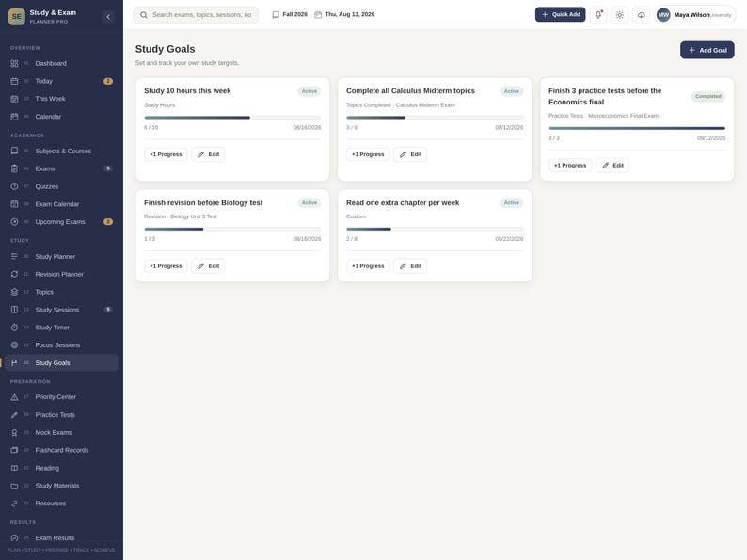This screenshot has height=560, width=747.
Task: Click the Study Materials folder icon
Action: 14,486
